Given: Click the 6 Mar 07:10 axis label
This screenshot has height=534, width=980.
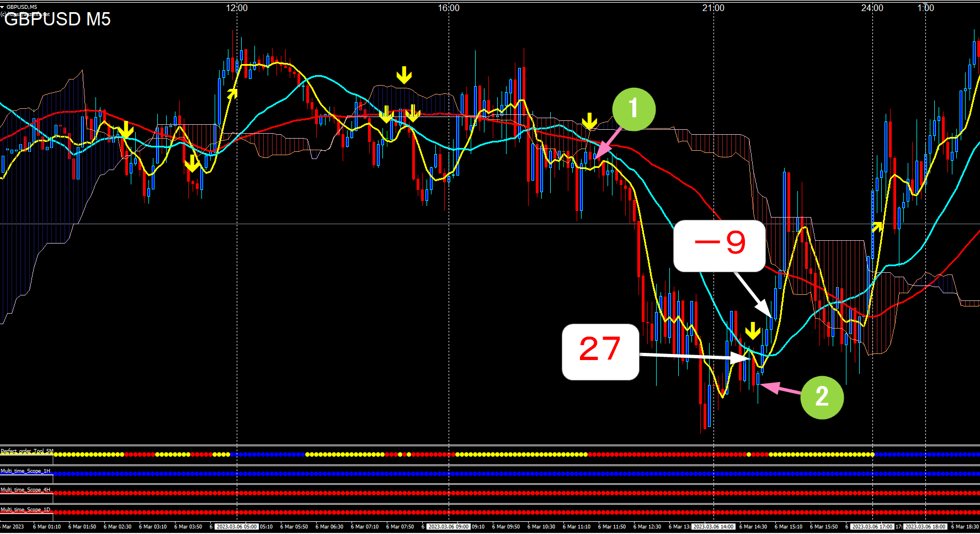Looking at the screenshot, I should click(365, 527).
